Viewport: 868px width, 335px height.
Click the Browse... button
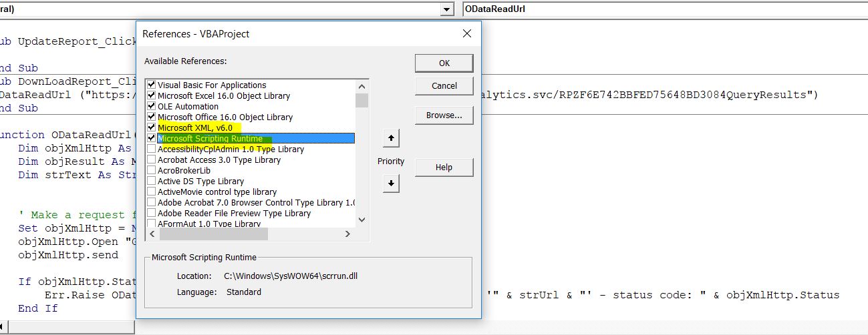[x=444, y=115]
